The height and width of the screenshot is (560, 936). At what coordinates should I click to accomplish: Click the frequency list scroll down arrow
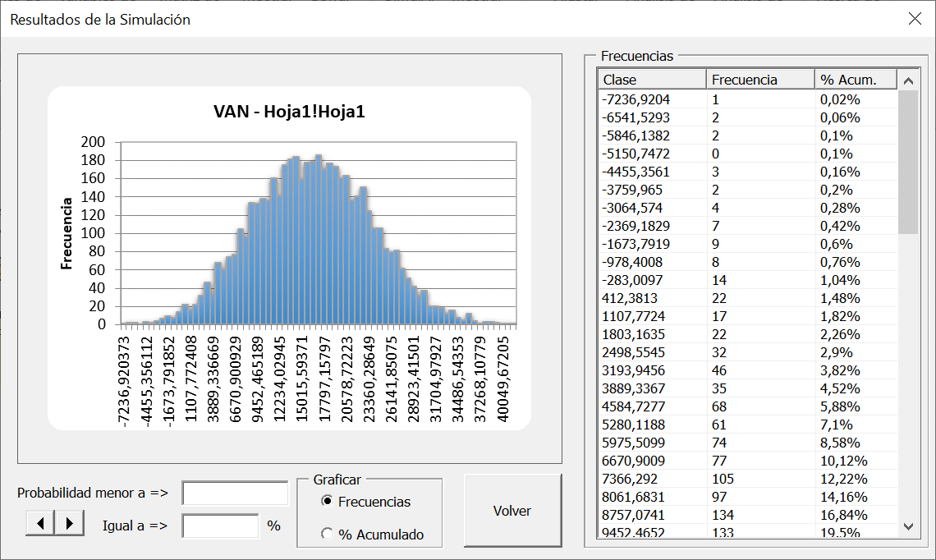(908, 526)
